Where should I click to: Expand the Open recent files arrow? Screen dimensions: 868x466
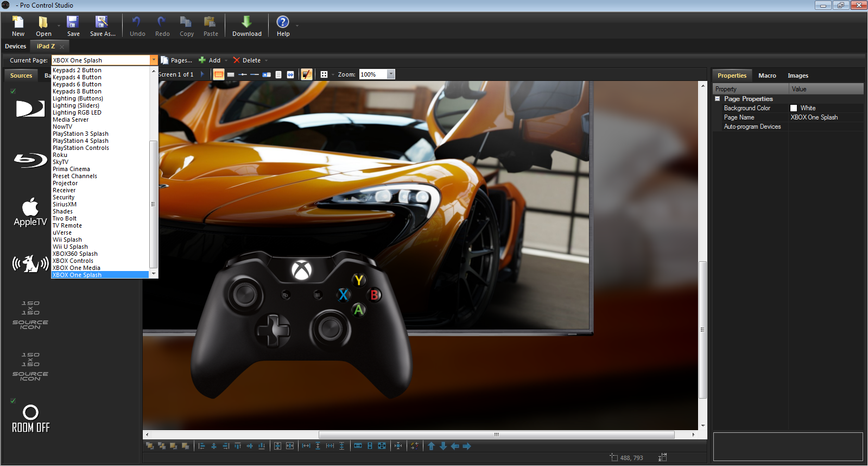(59, 26)
